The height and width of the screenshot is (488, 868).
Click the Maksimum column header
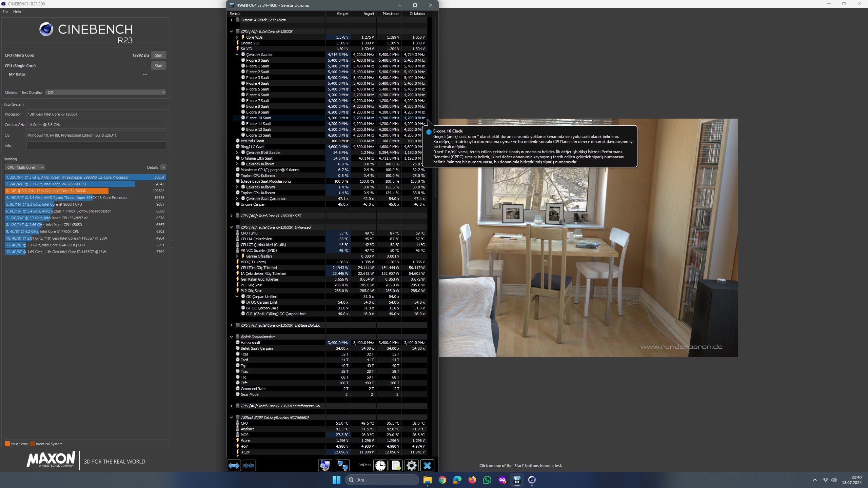pyautogui.click(x=389, y=14)
